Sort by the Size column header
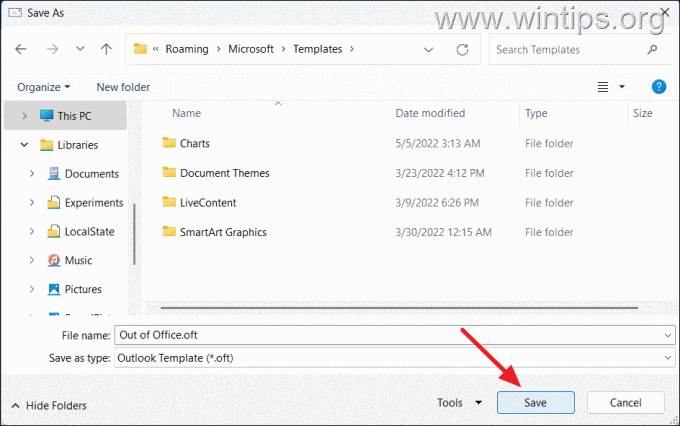This screenshot has width=680, height=426. (x=642, y=113)
